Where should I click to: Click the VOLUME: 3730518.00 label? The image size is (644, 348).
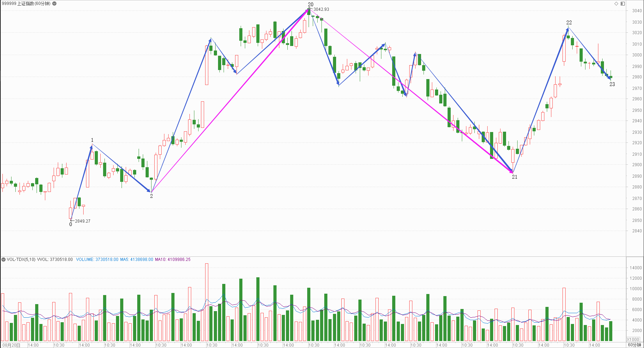click(97, 260)
